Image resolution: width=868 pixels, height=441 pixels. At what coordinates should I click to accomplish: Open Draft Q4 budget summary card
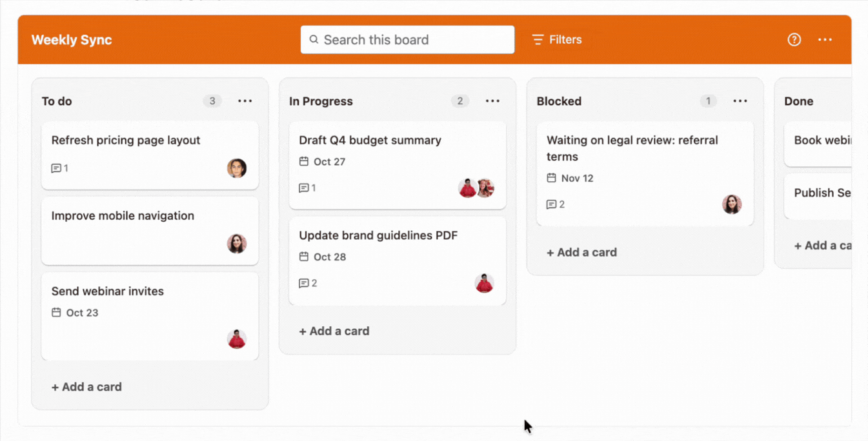click(398, 165)
